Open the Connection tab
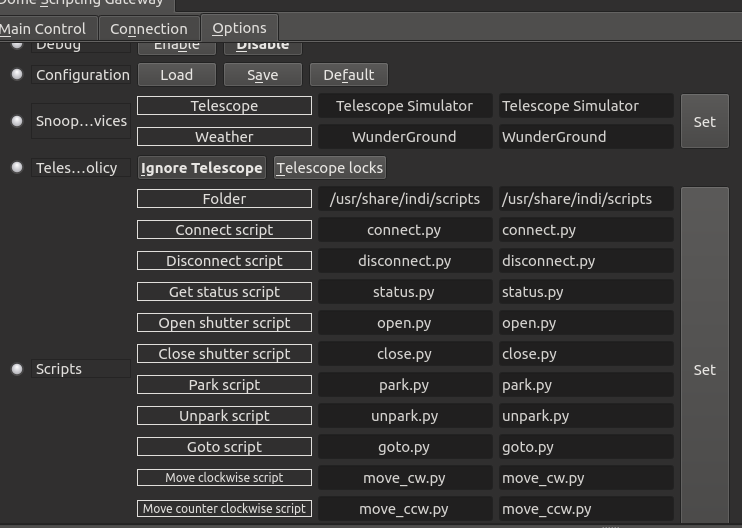 coord(149,28)
